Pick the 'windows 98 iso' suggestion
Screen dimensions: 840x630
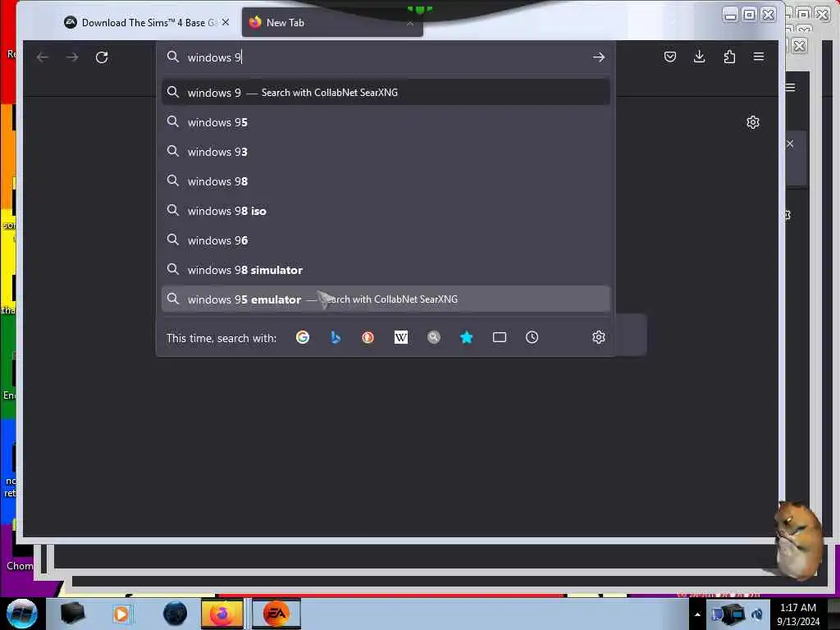(x=386, y=211)
